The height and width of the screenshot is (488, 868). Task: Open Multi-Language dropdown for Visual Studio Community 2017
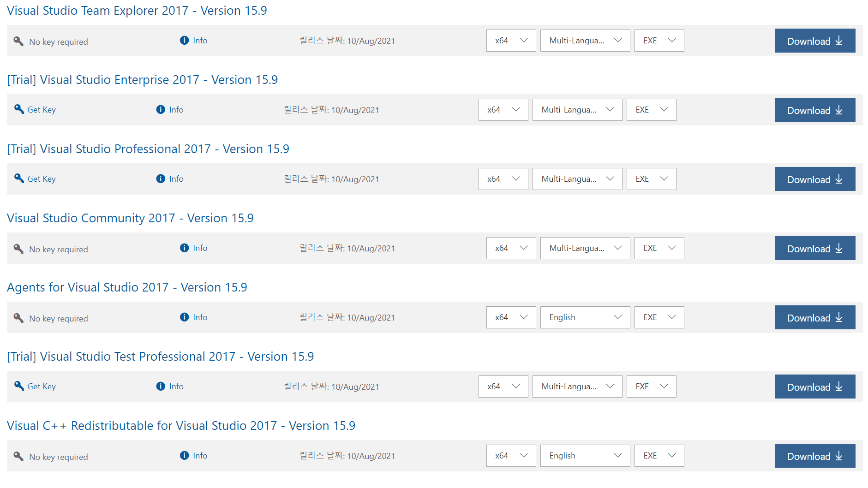585,248
